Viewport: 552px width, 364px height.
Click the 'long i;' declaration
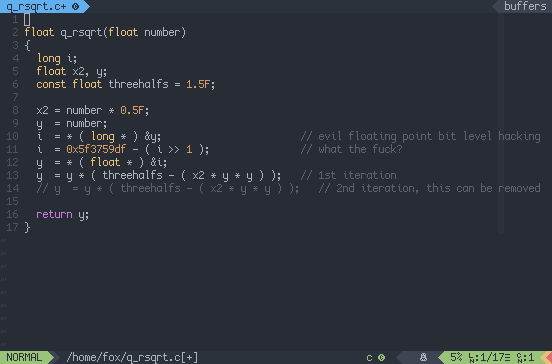point(57,58)
